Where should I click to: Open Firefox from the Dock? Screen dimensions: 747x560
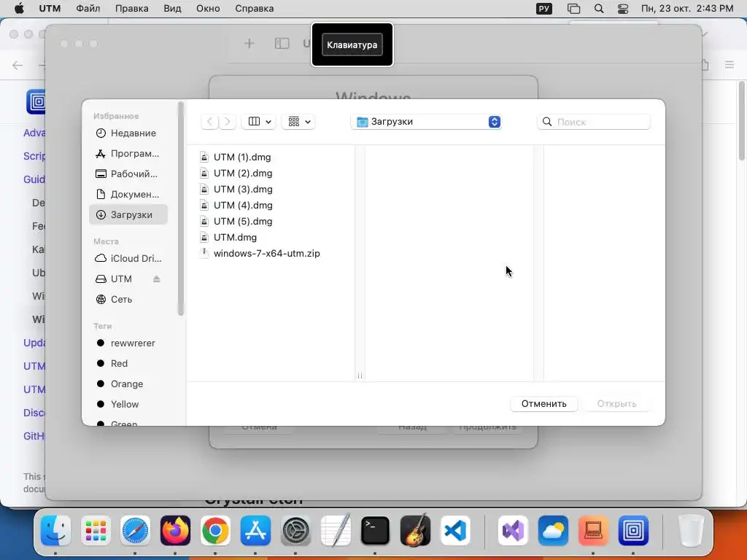pos(175,531)
